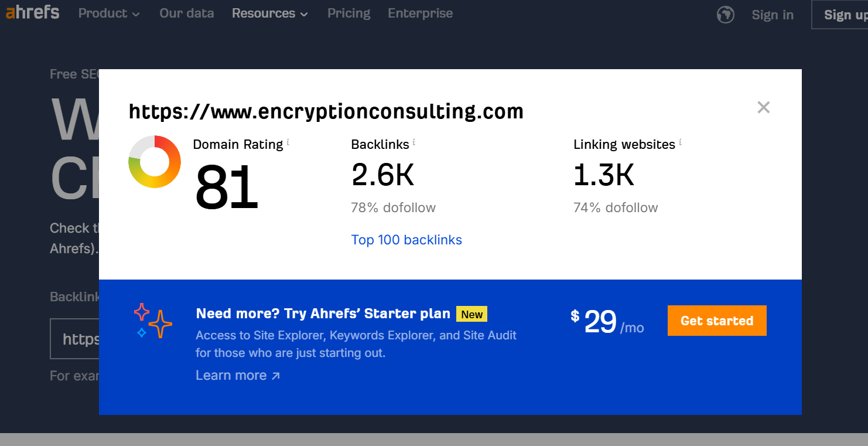Expand the Resources dropdown menu
This screenshot has height=446, width=868.
(x=269, y=13)
